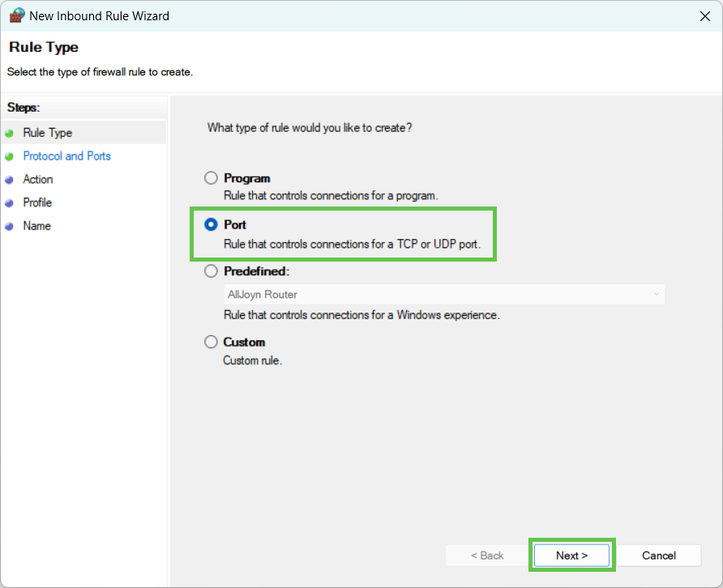Click the green bullet beside Rule Type

pos(9,134)
